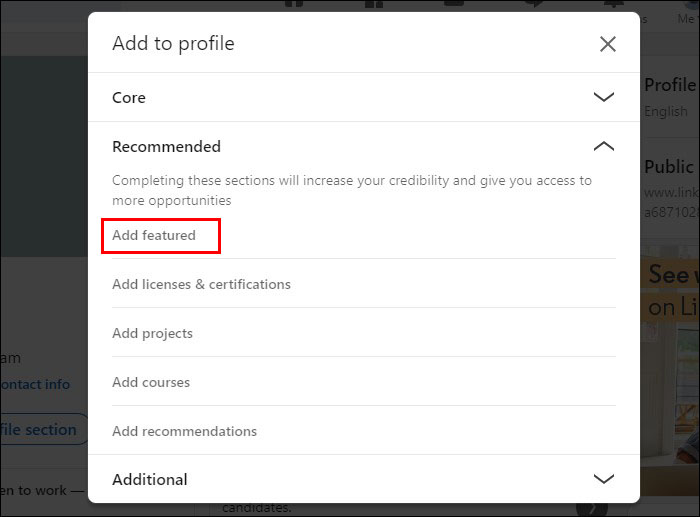Image resolution: width=700 pixels, height=517 pixels.
Task: Click the Add profile section button
Action: tap(38, 430)
